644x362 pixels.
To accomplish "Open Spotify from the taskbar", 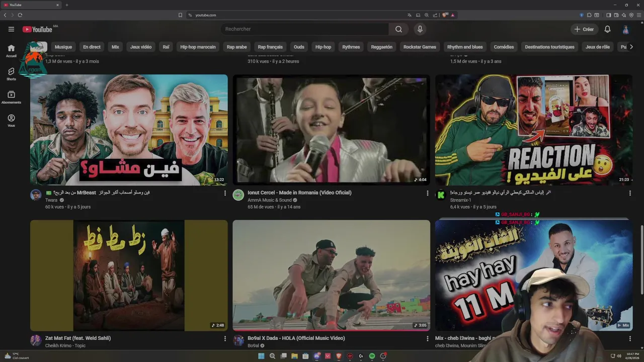I will click(372, 356).
